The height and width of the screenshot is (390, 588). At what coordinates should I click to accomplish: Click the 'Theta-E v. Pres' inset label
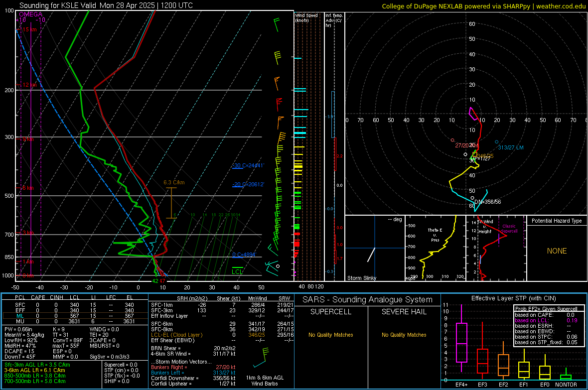pos(435,235)
